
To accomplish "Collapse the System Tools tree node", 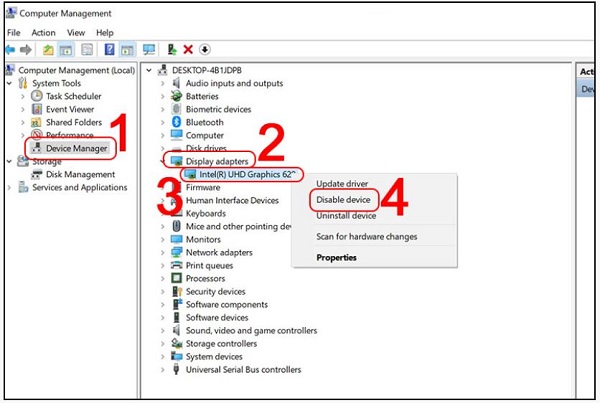I will pyautogui.click(x=10, y=83).
